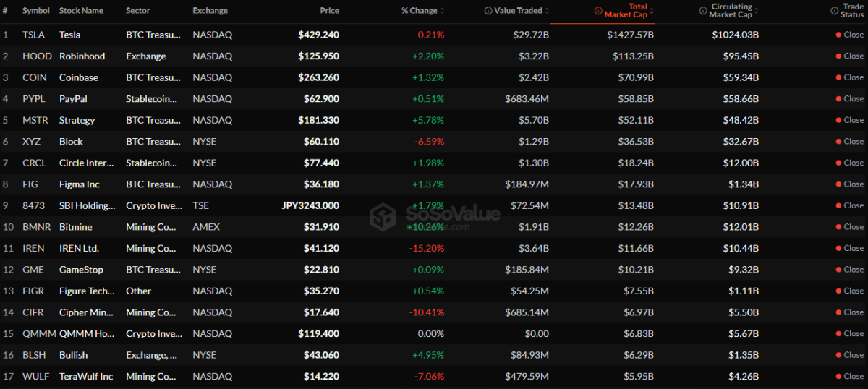Click the info icon beside Value Traded
The image size is (868, 389).
point(488,11)
